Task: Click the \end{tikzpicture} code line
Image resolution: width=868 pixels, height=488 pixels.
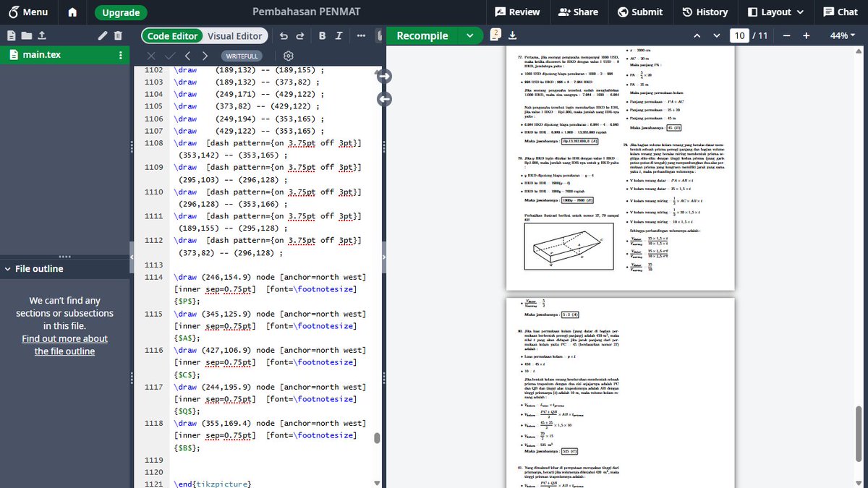Action: [x=213, y=484]
